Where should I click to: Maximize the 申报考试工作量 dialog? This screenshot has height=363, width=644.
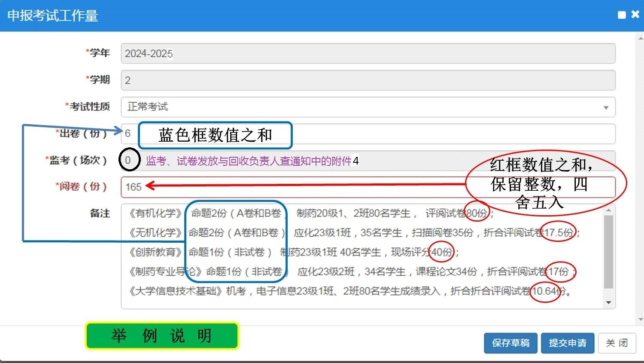(622, 15)
